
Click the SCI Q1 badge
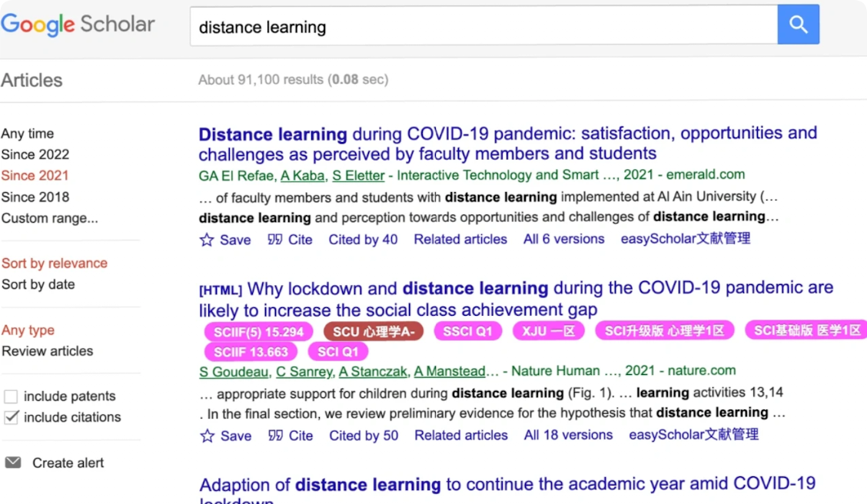(338, 351)
